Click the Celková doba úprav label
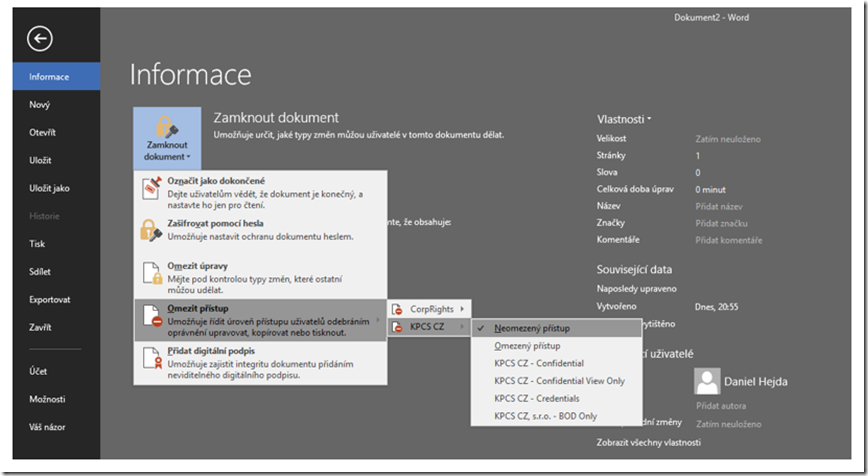This screenshot has height=476, width=868. click(635, 189)
